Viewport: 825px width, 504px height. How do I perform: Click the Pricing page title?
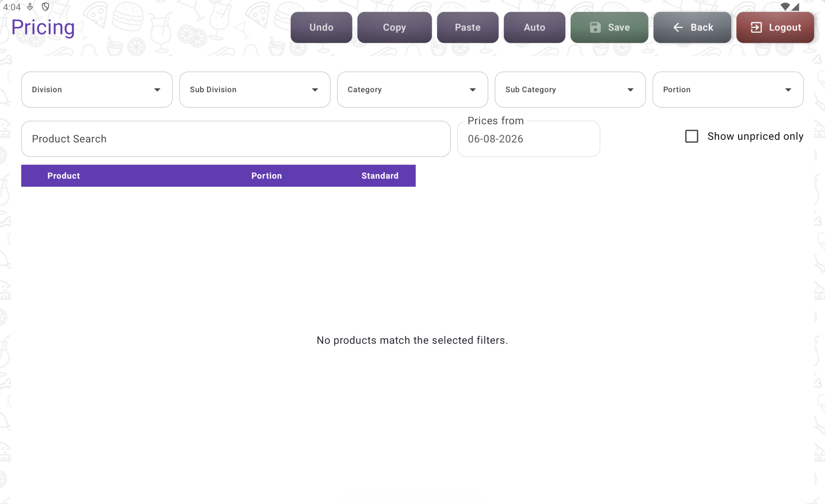pyautogui.click(x=43, y=27)
